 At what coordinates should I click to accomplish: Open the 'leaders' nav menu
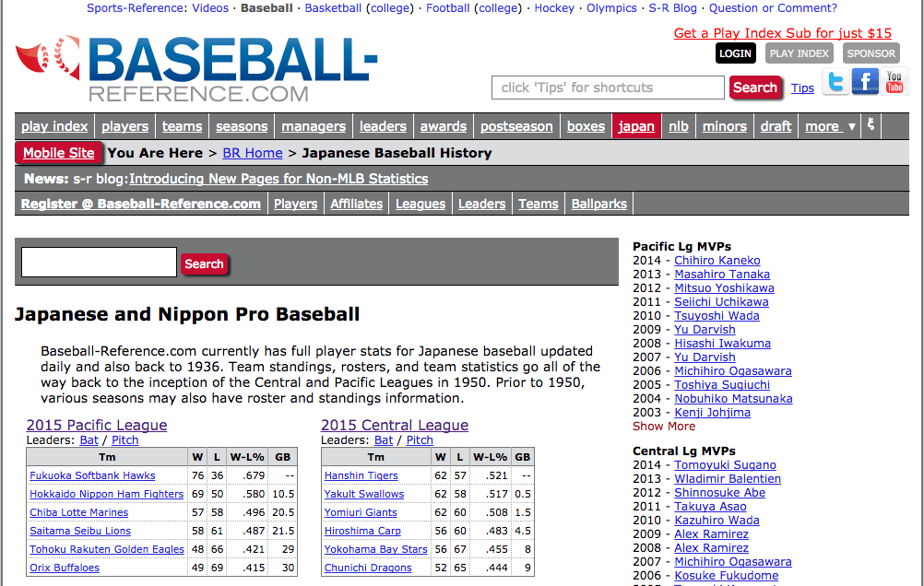[x=383, y=126]
